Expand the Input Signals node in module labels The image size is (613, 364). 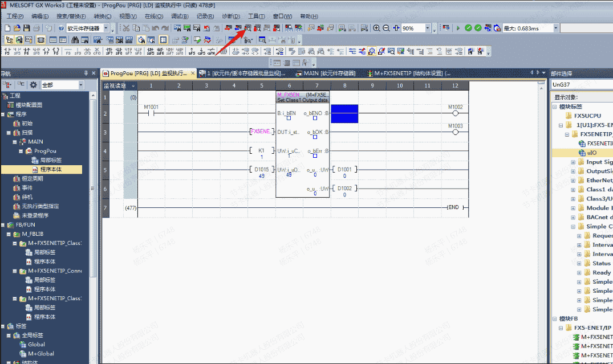[x=573, y=162]
